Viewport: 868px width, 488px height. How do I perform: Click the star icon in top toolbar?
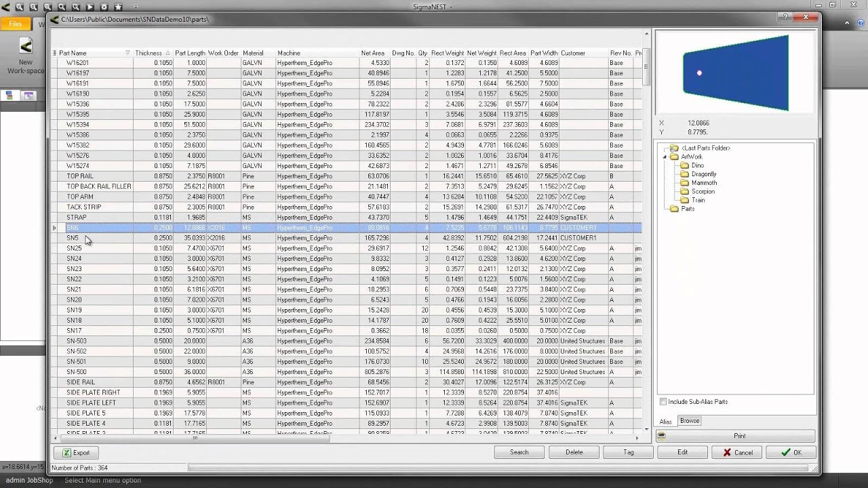(118, 7)
